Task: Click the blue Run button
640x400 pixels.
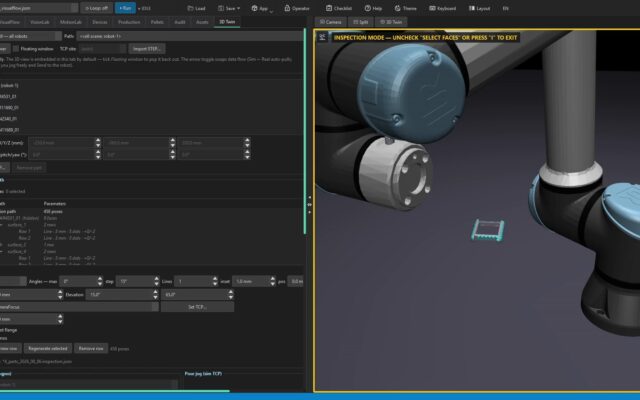Action: 125,8
